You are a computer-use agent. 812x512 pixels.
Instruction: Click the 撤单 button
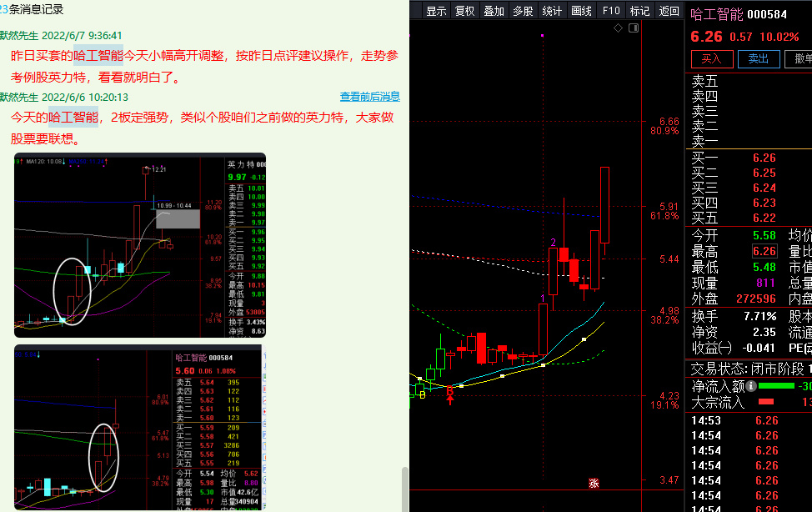pos(799,58)
